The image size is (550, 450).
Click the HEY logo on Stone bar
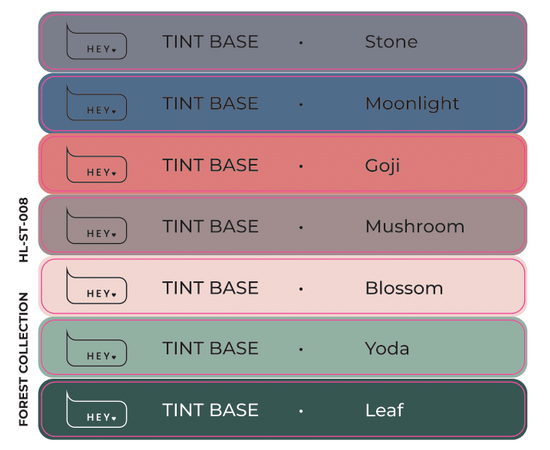[x=96, y=42]
